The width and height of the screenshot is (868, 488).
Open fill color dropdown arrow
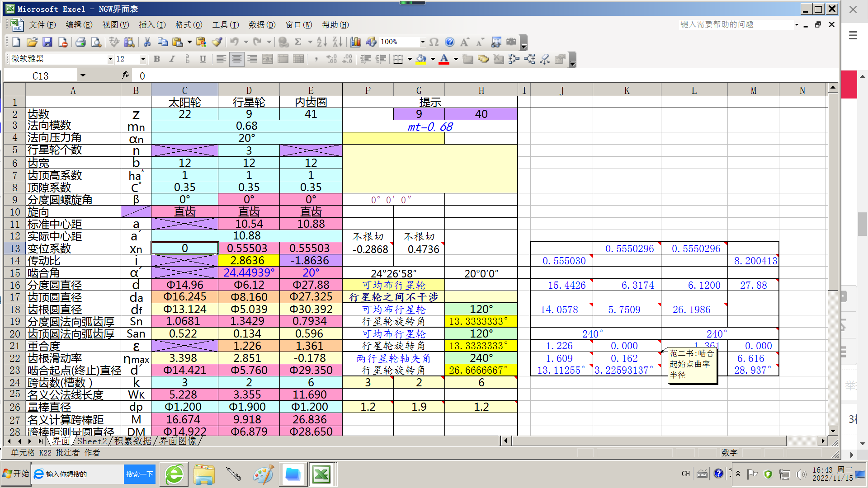(433, 59)
